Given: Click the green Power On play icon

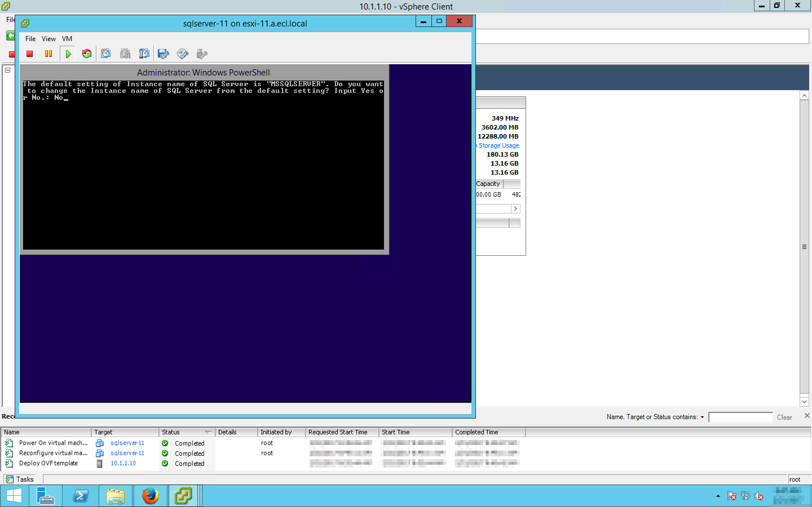Looking at the screenshot, I should point(68,54).
